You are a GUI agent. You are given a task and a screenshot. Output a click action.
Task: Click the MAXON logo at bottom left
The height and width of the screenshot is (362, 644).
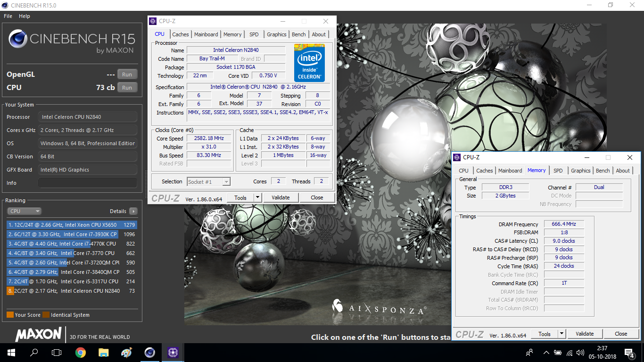pyautogui.click(x=38, y=334)
